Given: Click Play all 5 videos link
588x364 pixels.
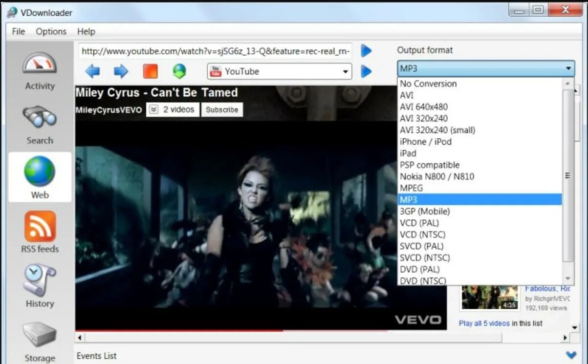Looking at the screenshot, I should [484, 323].
